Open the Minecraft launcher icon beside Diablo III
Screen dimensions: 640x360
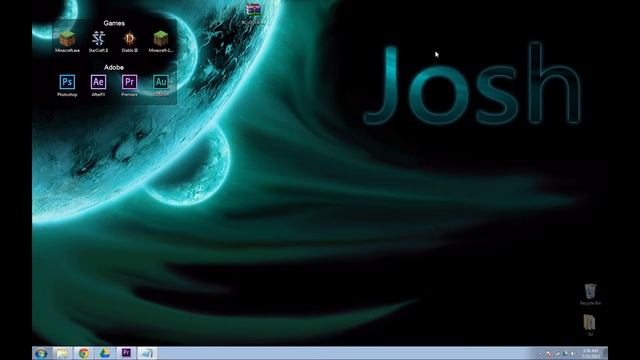tap(161, 42)
